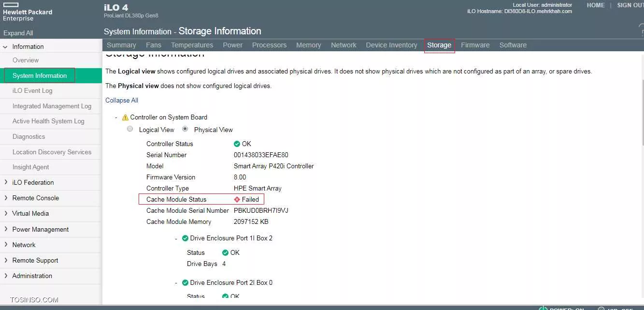Open Insight Agent in the sidebar
This screenshot has width=644, height=310.
[x=30, y=167]
